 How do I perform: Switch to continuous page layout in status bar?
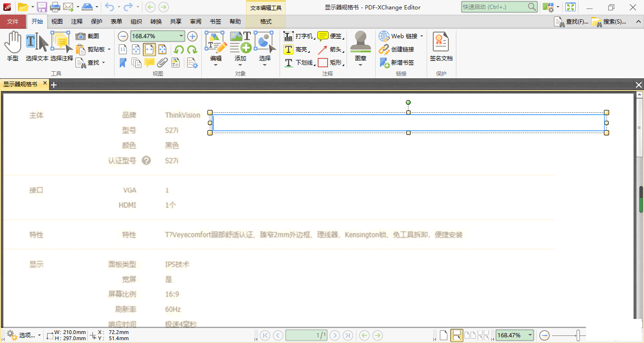click(x=456, y=335)
